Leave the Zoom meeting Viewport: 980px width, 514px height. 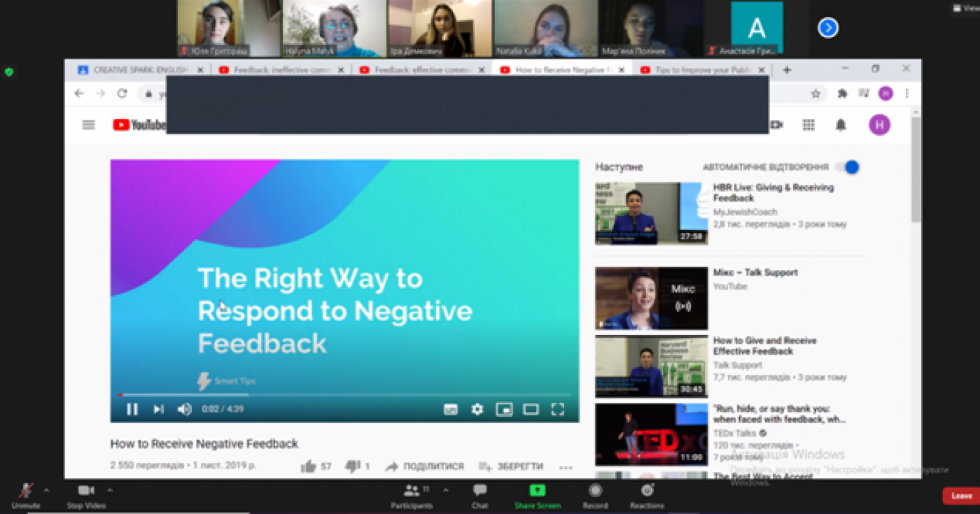coord(961,496)
